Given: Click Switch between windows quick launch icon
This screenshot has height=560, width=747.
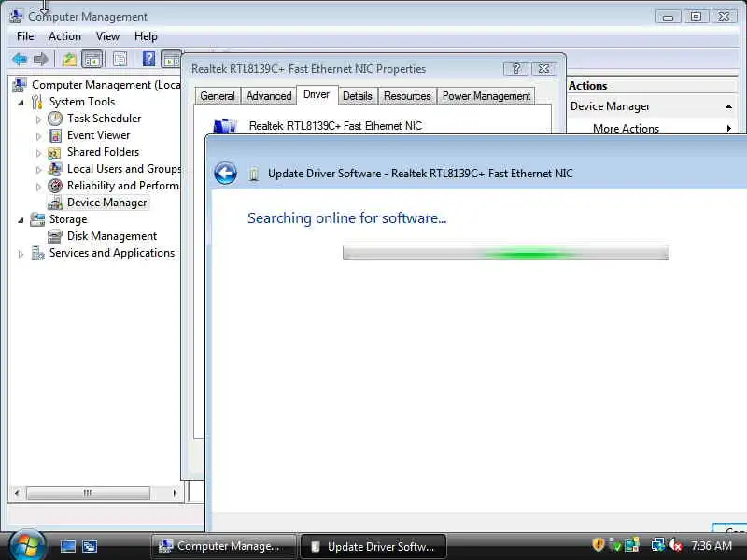Looking at the screenshot, I should pyautogui.click(x=90, y=546).
